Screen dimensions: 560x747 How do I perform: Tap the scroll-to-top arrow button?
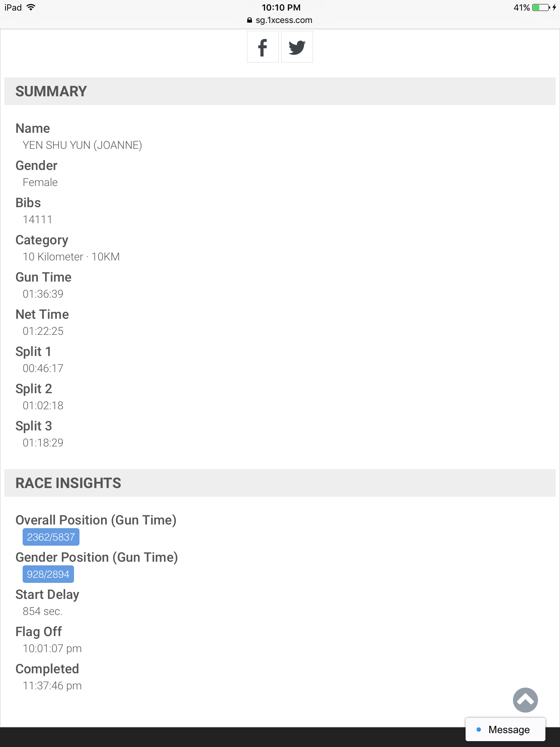pyautogui.click(x=525, y=700)
